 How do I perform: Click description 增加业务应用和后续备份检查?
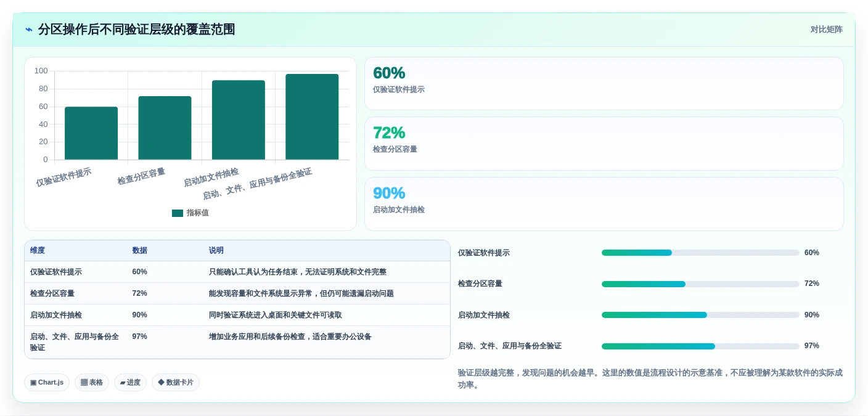290,336
